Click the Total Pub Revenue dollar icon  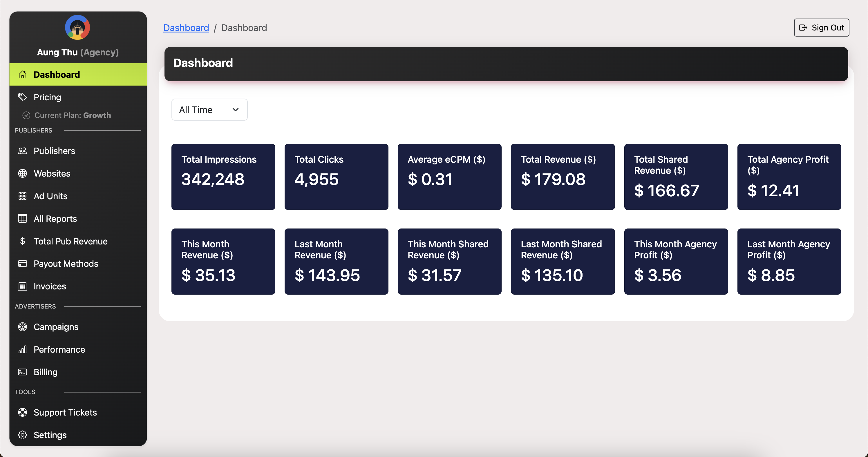point(22,241)
